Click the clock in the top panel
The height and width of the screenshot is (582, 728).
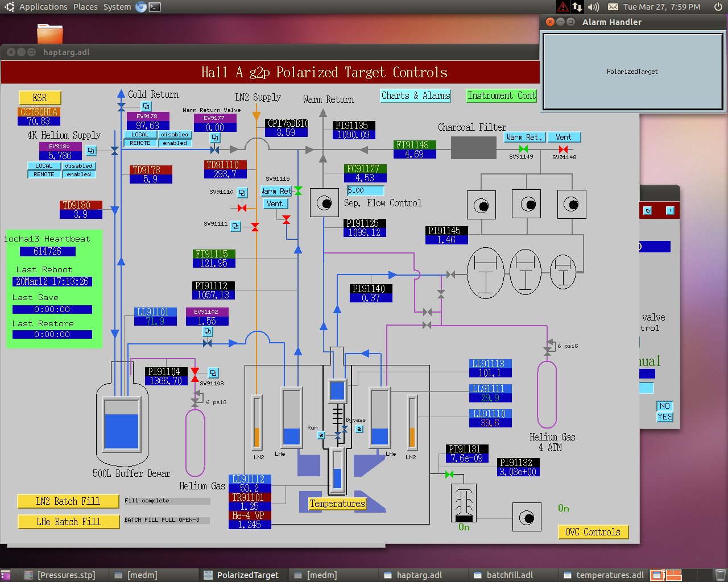click(662, 7)
